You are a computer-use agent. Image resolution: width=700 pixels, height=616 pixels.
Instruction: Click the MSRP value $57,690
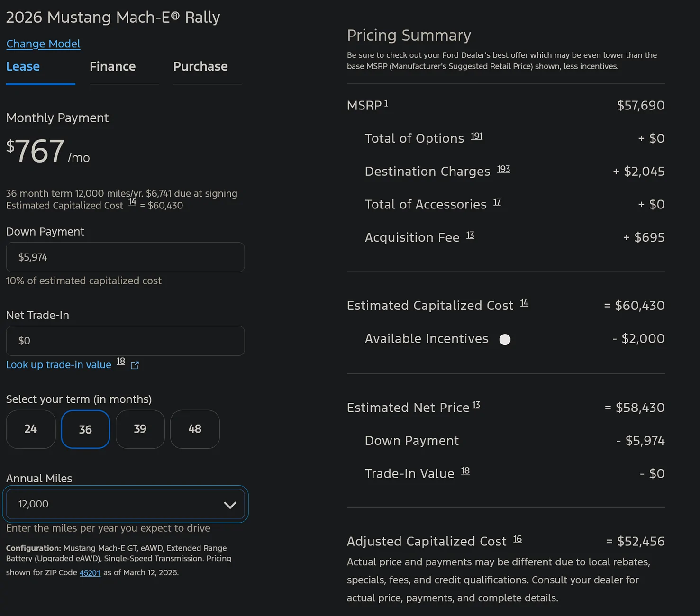point(640,106)
